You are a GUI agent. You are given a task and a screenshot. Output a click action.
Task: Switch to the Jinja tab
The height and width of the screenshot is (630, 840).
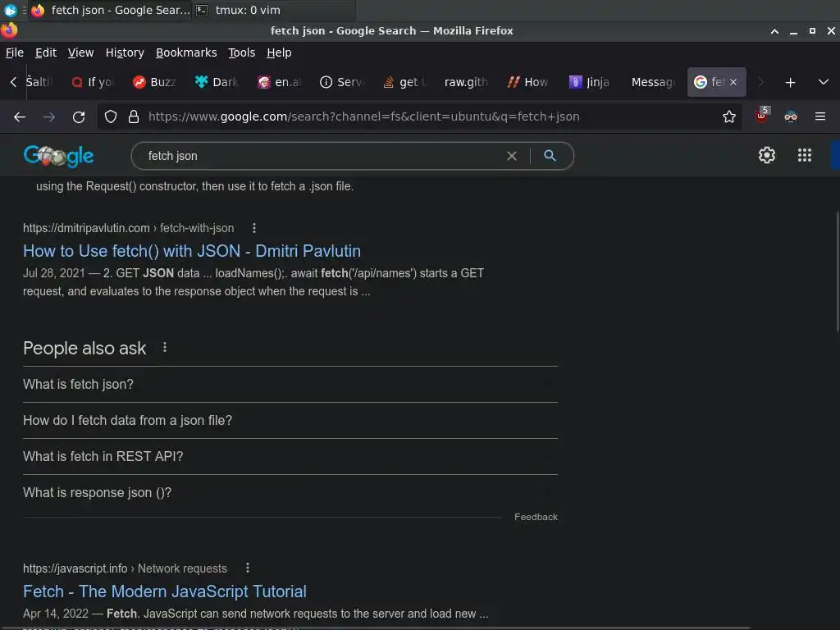tap(590, 82)
